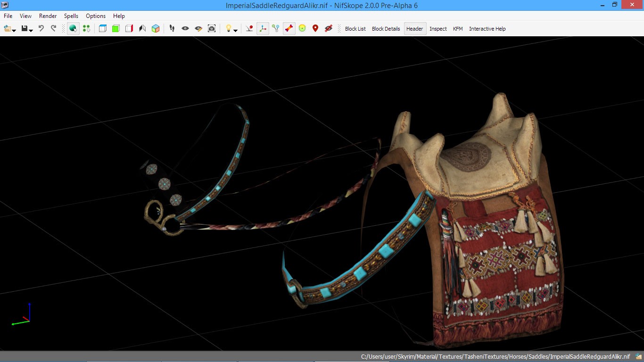This screenshot has width=644, height=362.
Task: Expand the Open file dropdown arrow
Action: (x=14, y=31)
